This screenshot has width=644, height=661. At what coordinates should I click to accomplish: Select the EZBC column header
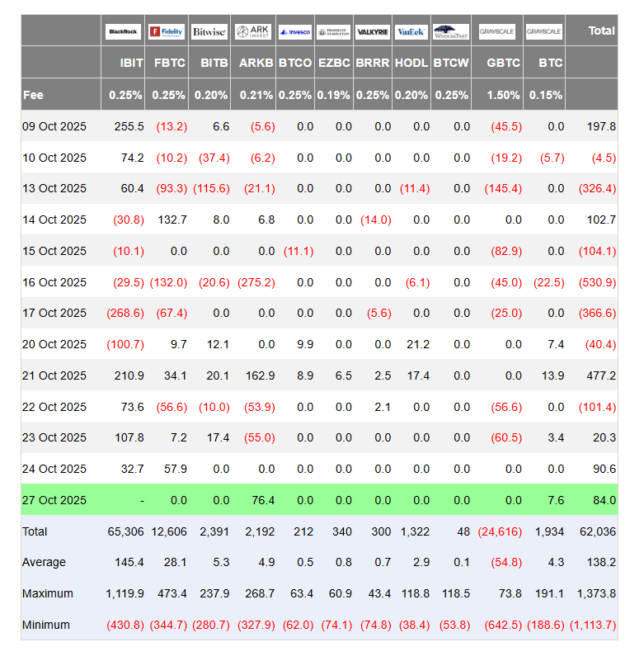click(x=334, y=63)
